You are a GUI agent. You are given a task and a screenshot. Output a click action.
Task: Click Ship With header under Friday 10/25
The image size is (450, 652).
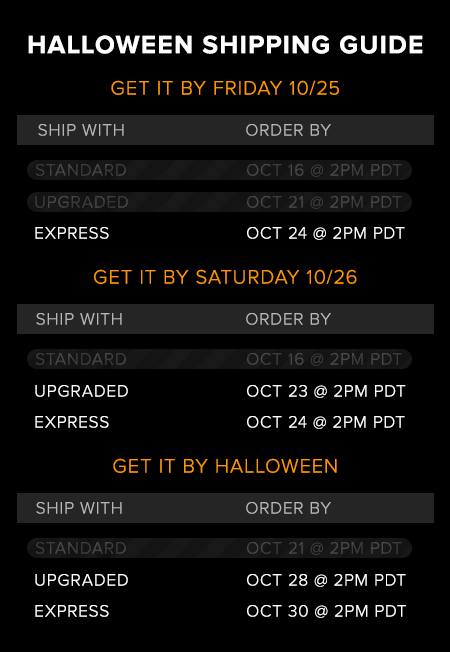[x=81, y=130]
